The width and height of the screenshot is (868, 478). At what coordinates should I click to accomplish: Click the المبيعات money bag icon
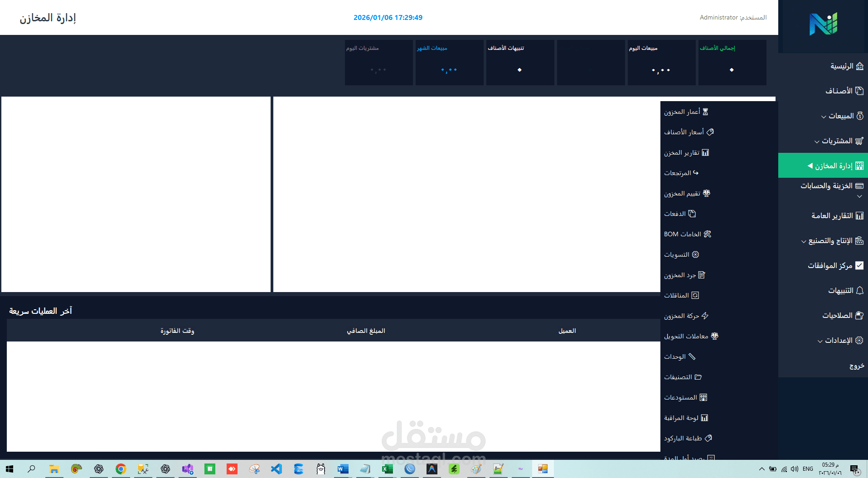click(x=859, y=116)
